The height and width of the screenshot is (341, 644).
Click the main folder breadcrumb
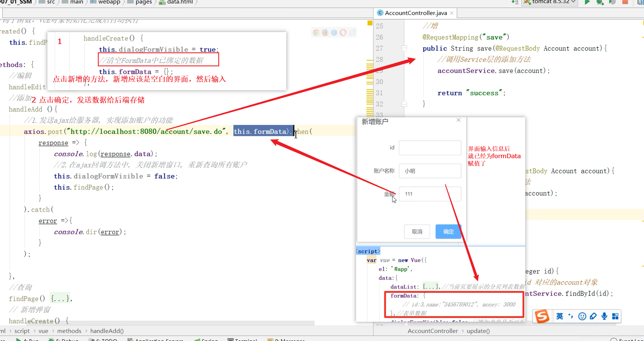(73, 2)
